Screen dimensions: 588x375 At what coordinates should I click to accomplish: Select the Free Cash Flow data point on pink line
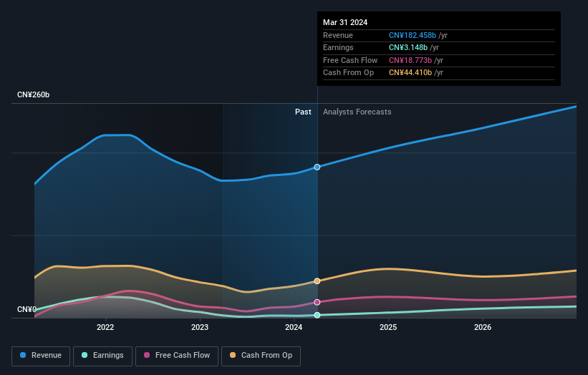tap(317, 302)
